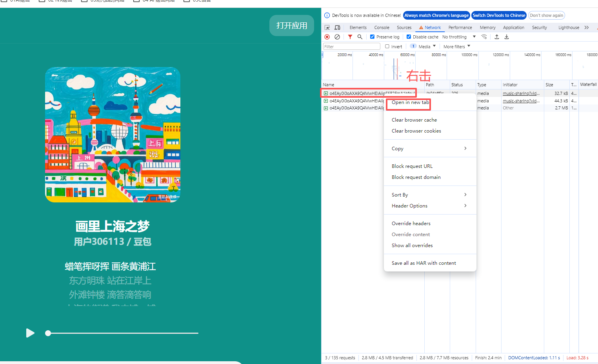Open the Security tab

pyautogui.click(x=539, y=27)
